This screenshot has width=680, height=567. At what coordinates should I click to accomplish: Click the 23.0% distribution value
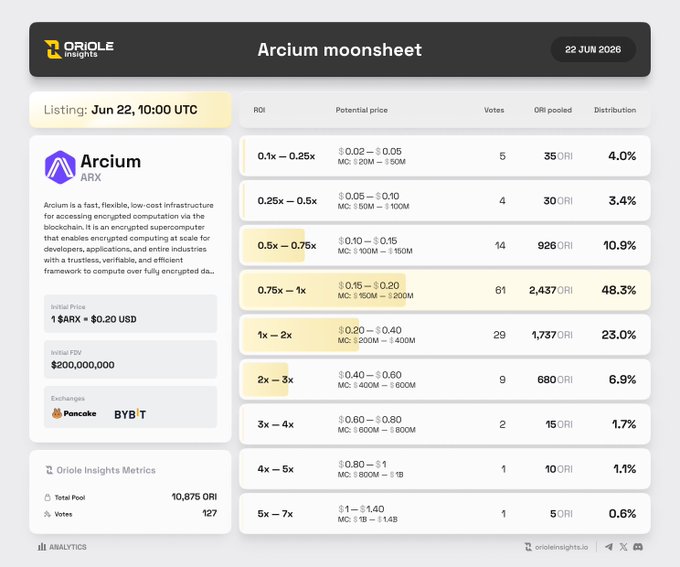618,335
